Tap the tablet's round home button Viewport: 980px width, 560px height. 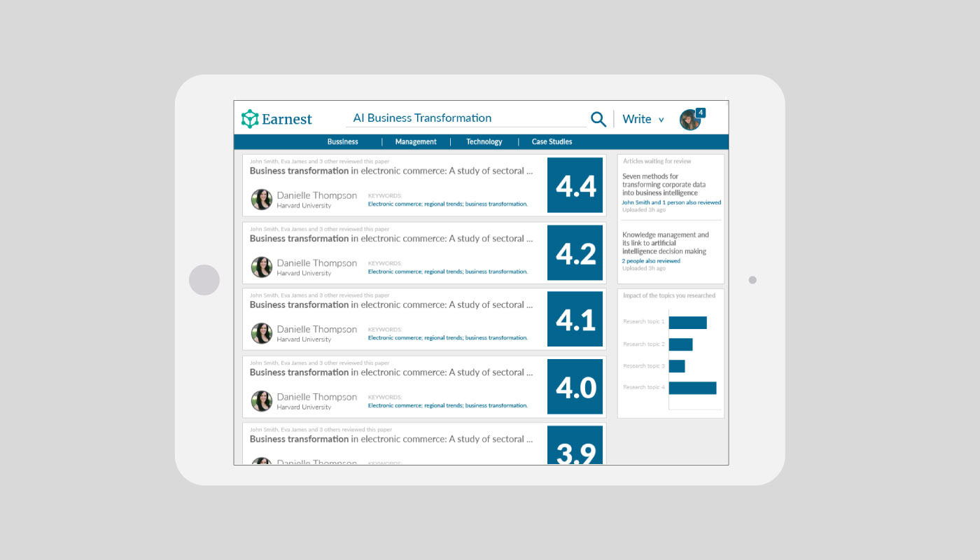204,280
